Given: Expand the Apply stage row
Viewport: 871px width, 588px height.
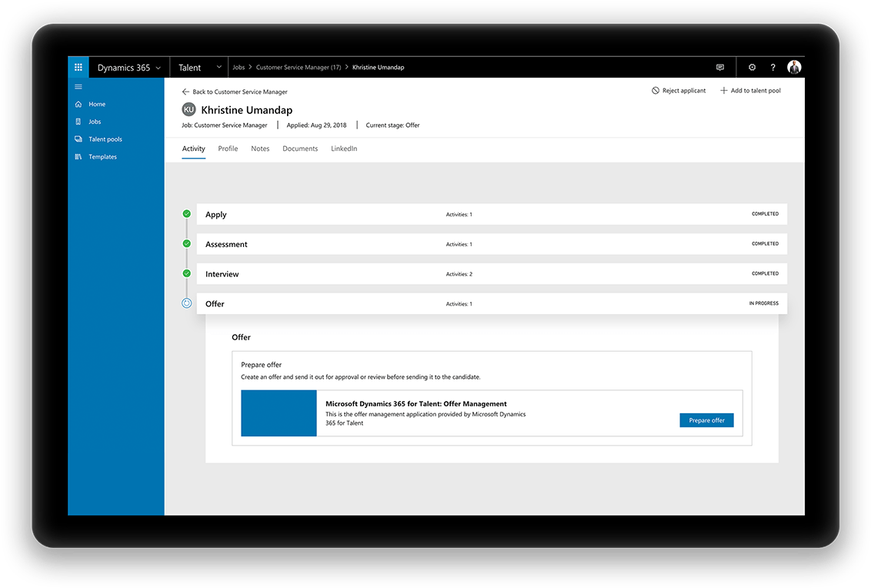Looking at the screenshot, I should [492, 214].
